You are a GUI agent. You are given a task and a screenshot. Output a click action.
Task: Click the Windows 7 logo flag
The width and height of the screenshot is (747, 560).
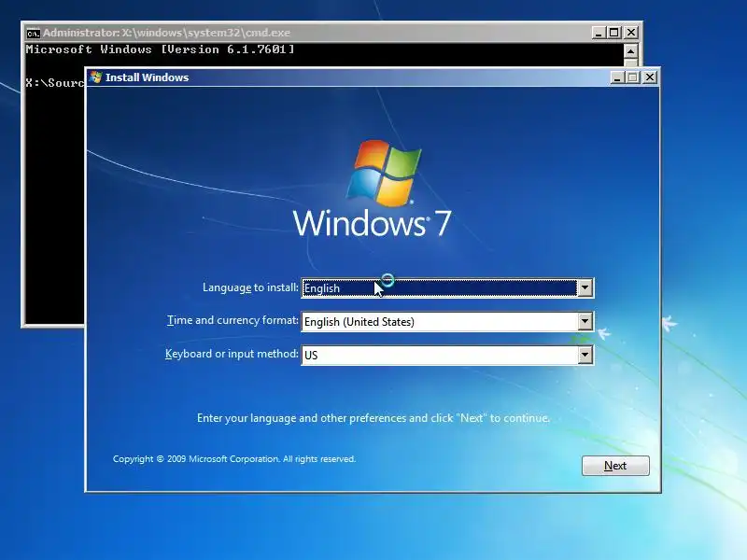click(x=384, y=173)
